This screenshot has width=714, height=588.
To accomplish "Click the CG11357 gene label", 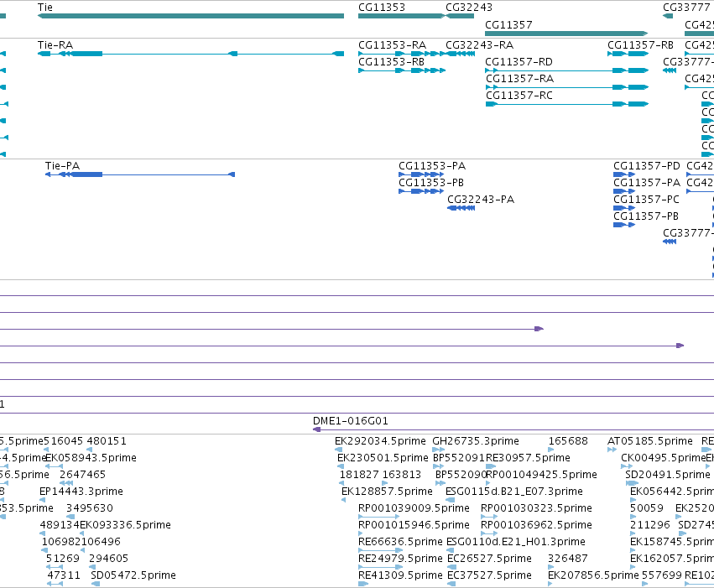I will tap(508, 24).
